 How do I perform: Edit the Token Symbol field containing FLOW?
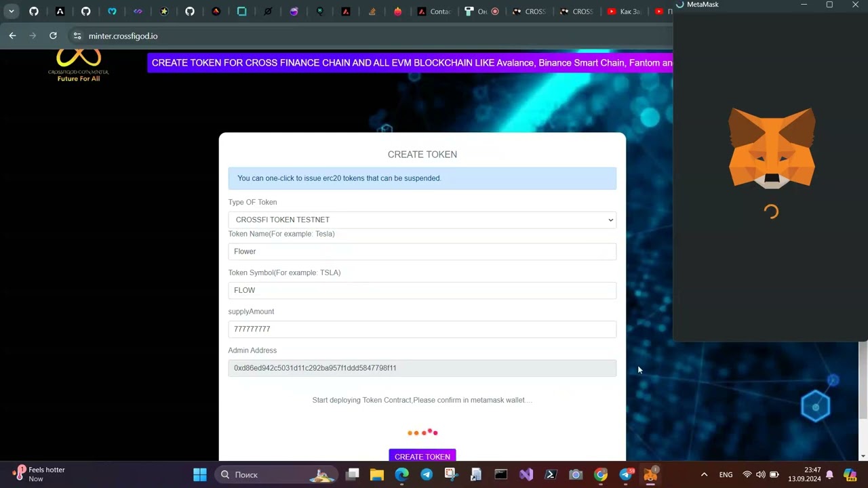point(422,290)
